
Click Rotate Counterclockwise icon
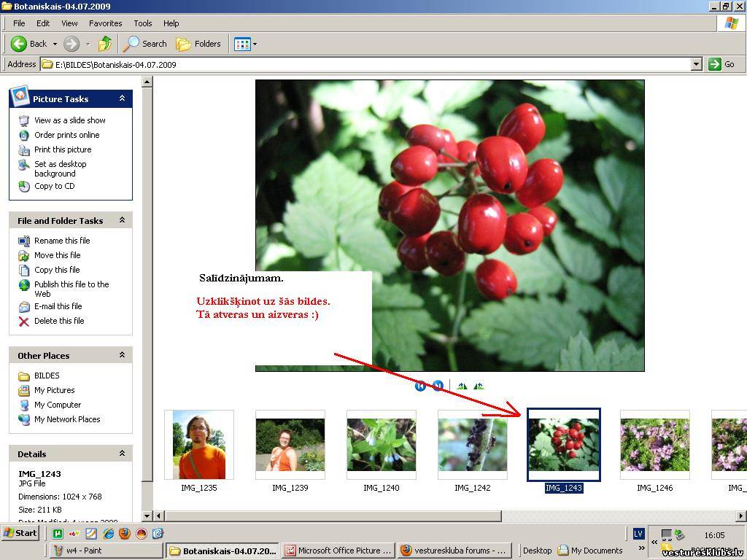(x=479, y=386)
